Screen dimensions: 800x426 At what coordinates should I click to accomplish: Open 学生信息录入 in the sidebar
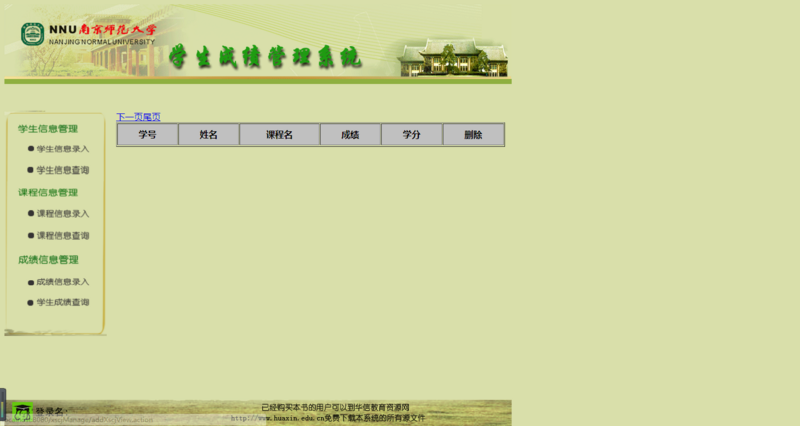[x=63, y=149]
